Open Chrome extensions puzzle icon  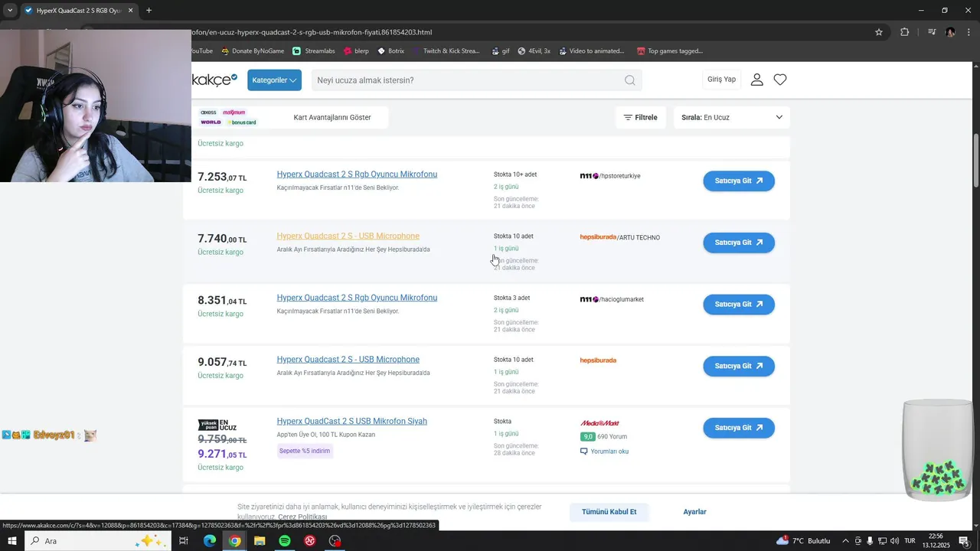click(905, 32)
